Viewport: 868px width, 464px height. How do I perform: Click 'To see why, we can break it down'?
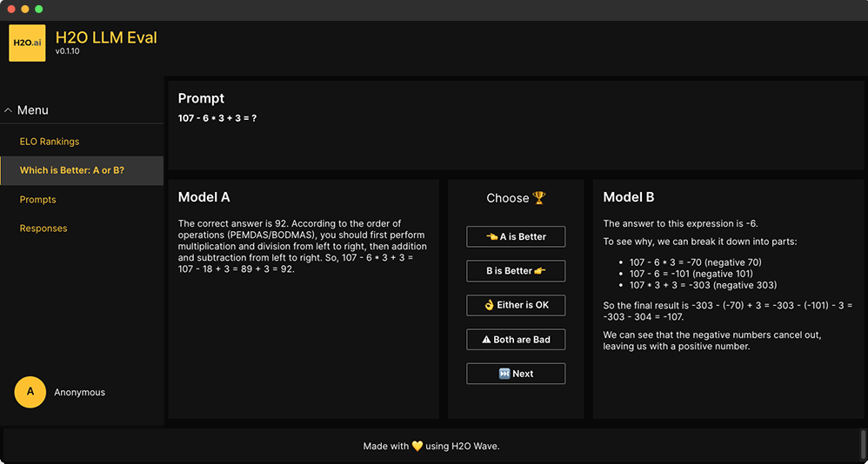700,242
